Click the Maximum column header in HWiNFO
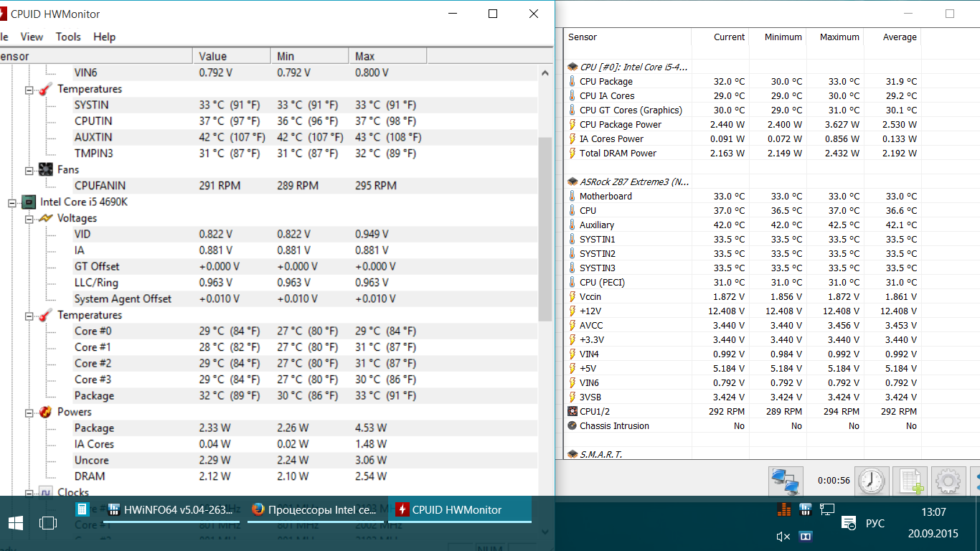980x551 pixels. pyautogui.click(x=835, y=37)
